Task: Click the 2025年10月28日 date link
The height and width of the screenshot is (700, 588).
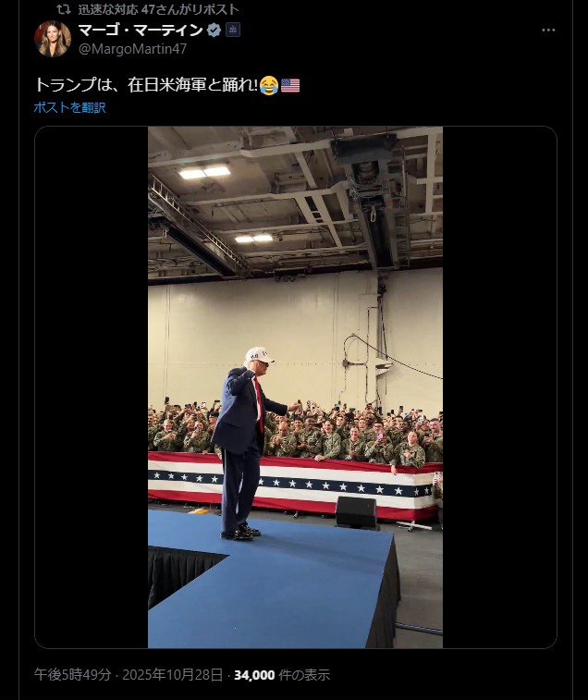Action: 172,675
